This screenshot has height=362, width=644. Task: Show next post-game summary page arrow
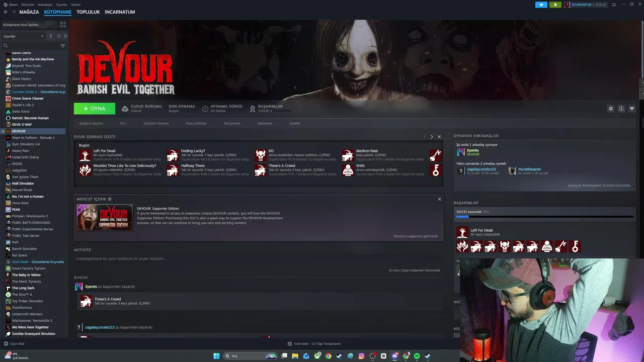432,137
